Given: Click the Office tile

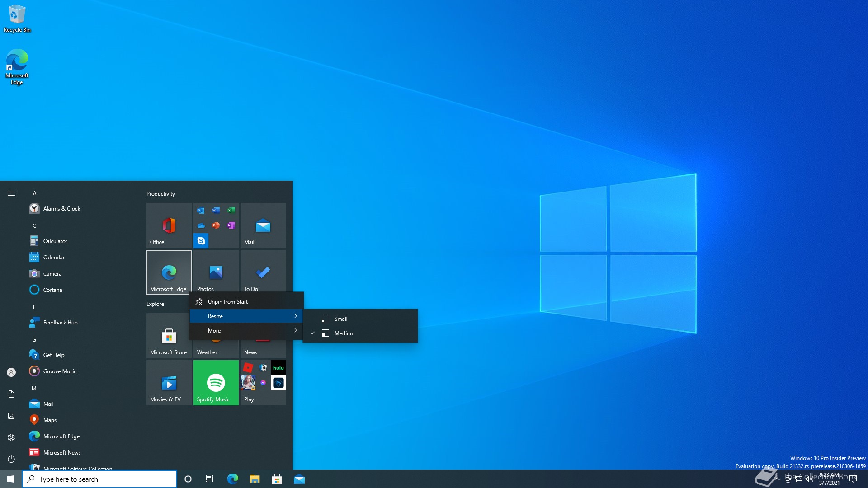Looking at the screenshot, I should [169, 225].
